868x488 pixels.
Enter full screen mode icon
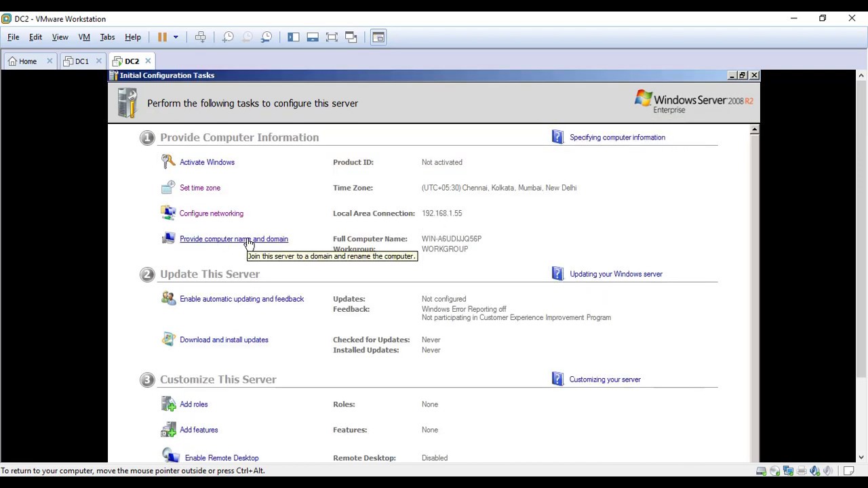[332, 37]
